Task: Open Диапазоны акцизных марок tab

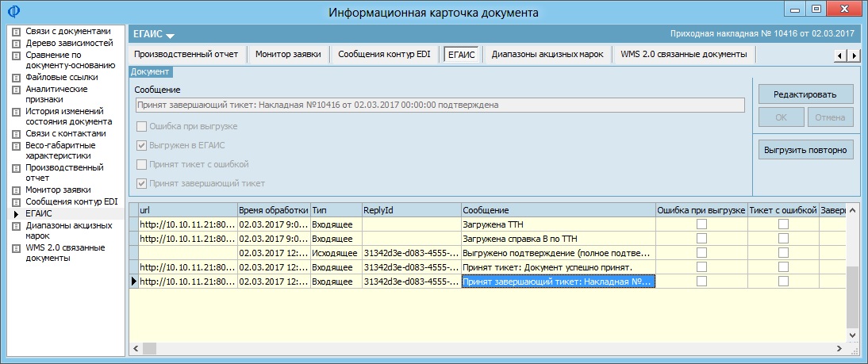Action: [x=547, y=54]
